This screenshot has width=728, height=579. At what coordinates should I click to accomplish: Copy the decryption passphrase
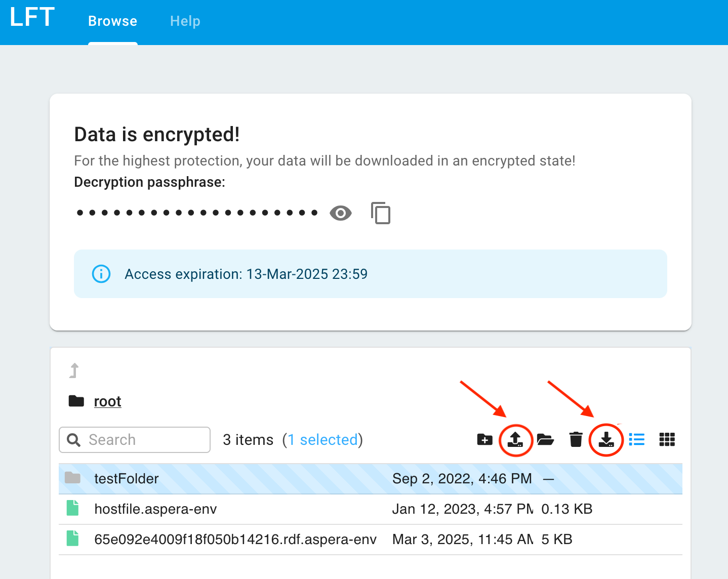381,213
